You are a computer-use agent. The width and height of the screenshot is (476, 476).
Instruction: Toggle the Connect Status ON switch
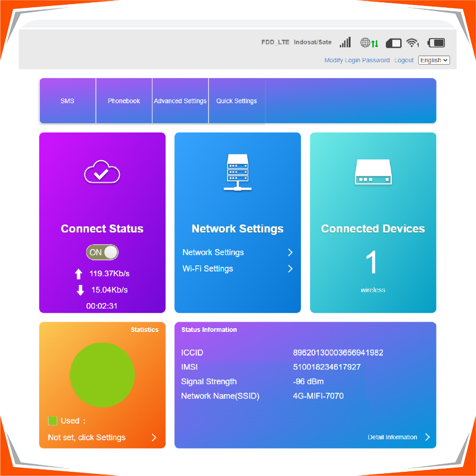(102, 252)
